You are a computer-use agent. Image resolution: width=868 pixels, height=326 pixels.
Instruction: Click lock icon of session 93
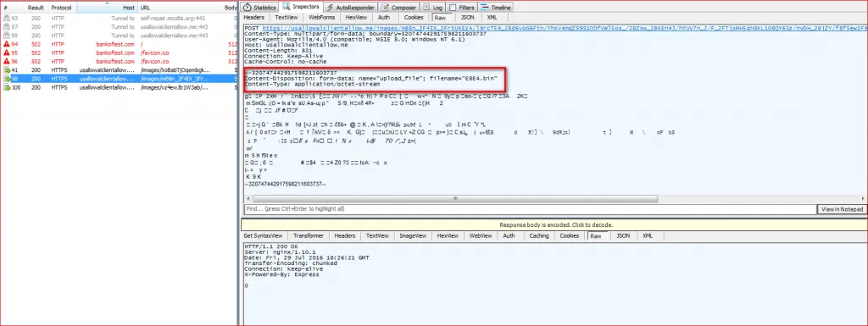[7, 19]
